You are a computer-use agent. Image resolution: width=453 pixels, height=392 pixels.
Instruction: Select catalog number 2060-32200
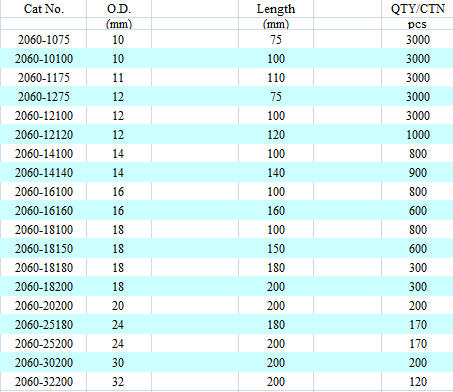tap(44, 382)
